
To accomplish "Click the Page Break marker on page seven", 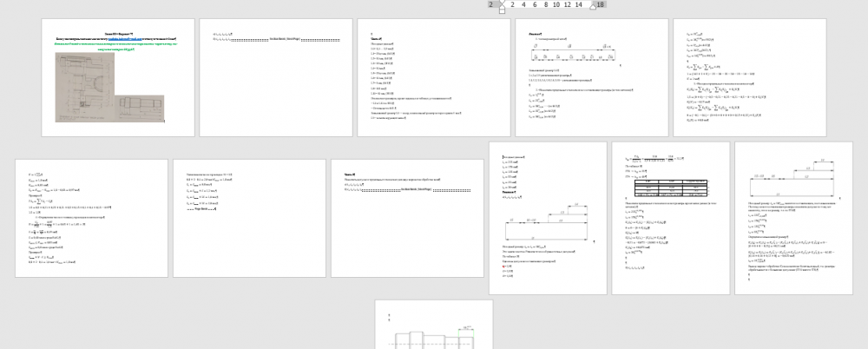I will pos(200,209).
